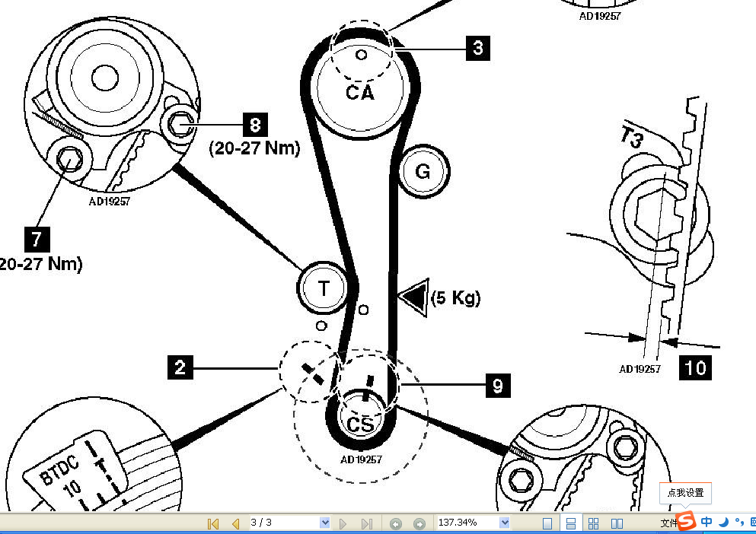Click the Sogou input method S icon
Viewport: 756px width, 534px height.
(686, 521)
